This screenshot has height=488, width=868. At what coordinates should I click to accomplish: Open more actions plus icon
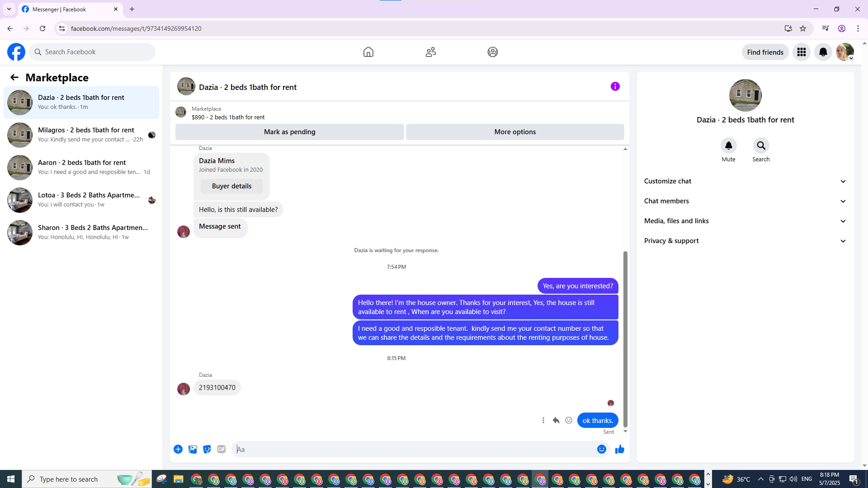178,449
